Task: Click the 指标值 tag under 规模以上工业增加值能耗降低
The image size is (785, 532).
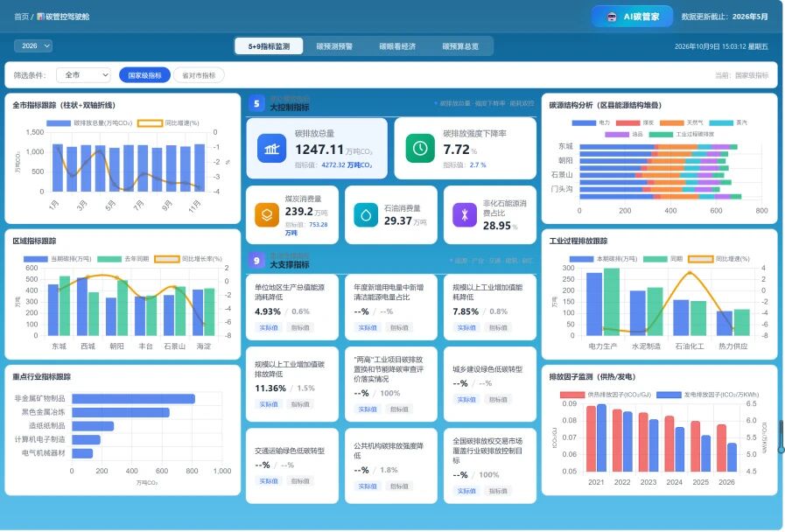Action: coord(498,327)
